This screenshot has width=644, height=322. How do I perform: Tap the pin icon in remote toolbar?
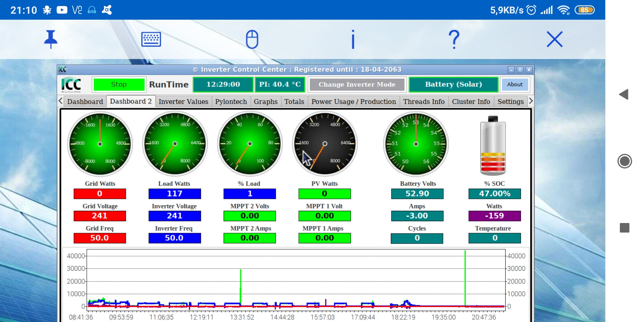pos(51,39)
